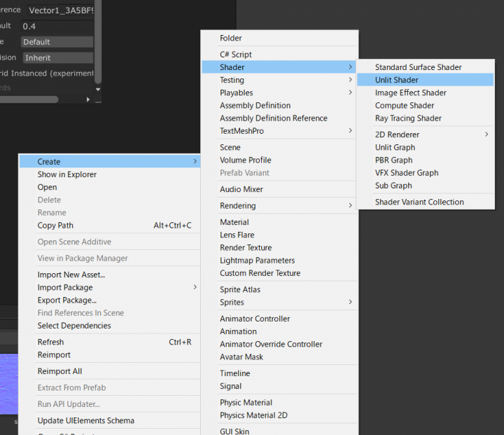Open the Inherit precision dropdown
This screenshot has width=504, height=435.
56,57
